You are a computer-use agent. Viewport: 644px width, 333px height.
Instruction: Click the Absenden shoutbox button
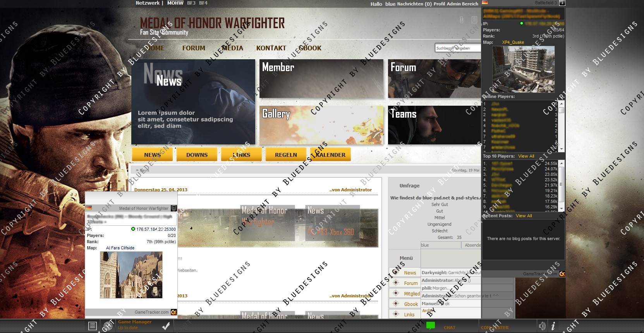tap(472, 245)
